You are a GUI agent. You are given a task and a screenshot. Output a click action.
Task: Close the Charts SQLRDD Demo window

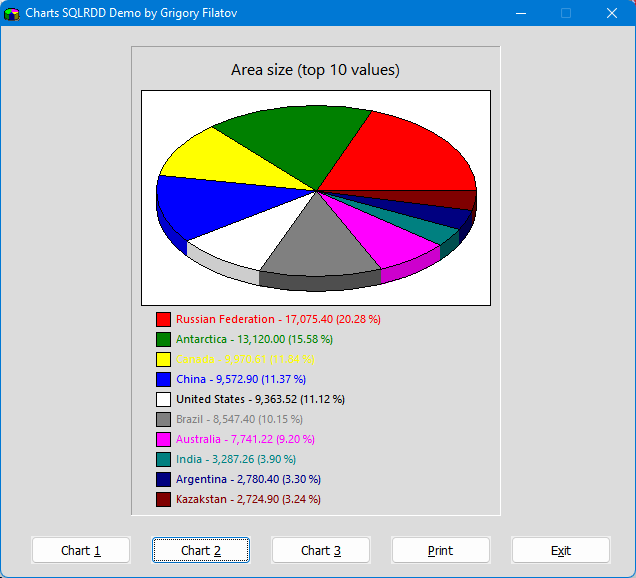pyautogui.click(x=612, y=13)
